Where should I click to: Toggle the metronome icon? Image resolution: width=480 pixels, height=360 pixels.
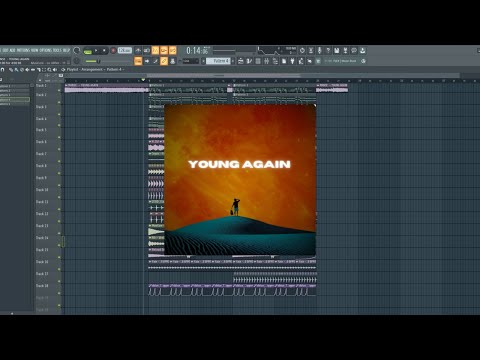(138, 51)
